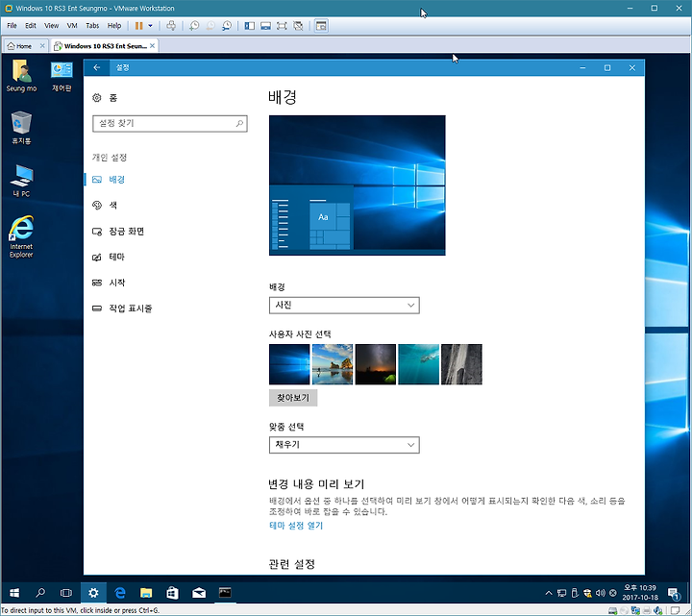Screen dimensions: 692x616
Task: Open the 테마 설정 열기 link
Action: coord(296,526)
